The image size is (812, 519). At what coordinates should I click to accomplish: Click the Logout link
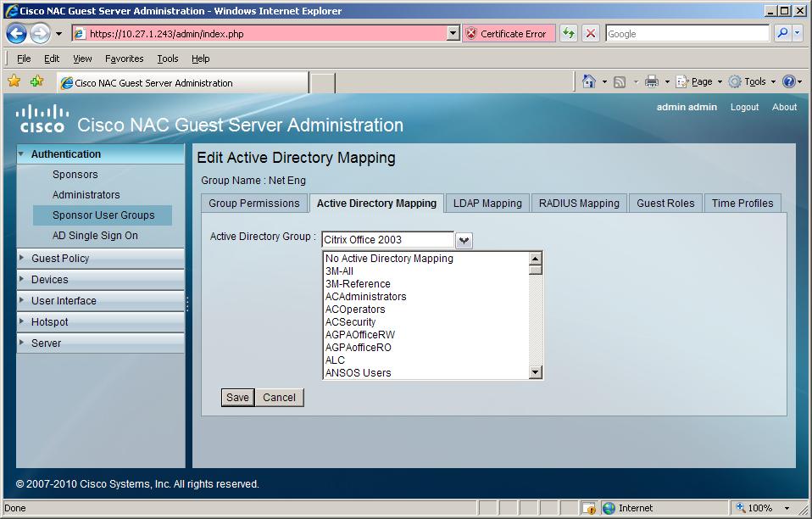[x=744, y=107]
